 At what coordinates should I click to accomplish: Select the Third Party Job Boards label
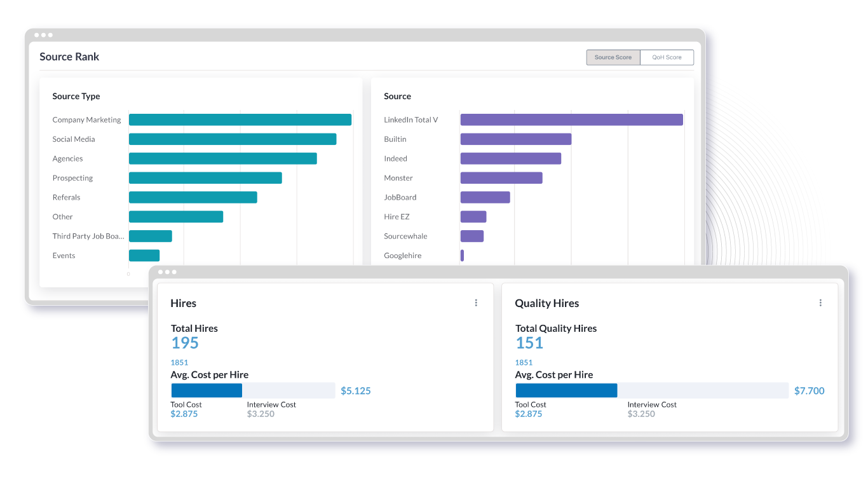tap(88, 236)
